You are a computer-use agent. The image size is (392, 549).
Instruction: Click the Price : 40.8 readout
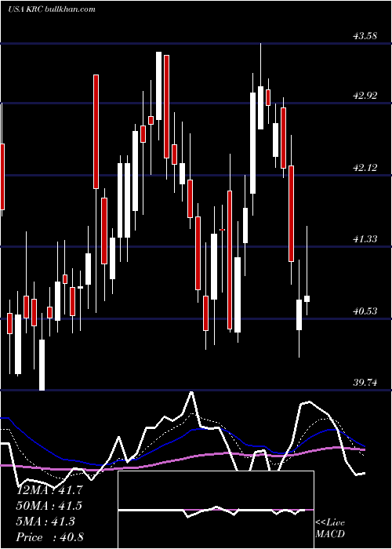click(x=50, y=537)
